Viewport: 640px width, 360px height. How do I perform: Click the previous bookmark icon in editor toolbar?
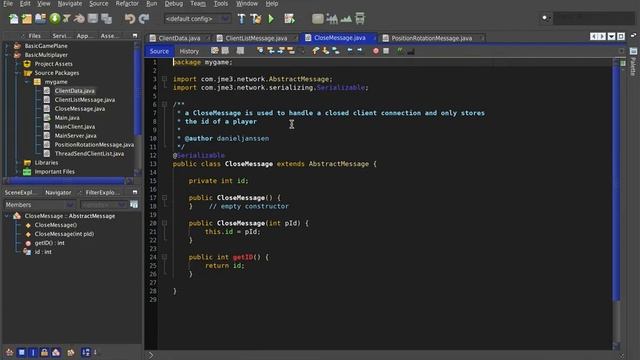(x=316, y=51)
